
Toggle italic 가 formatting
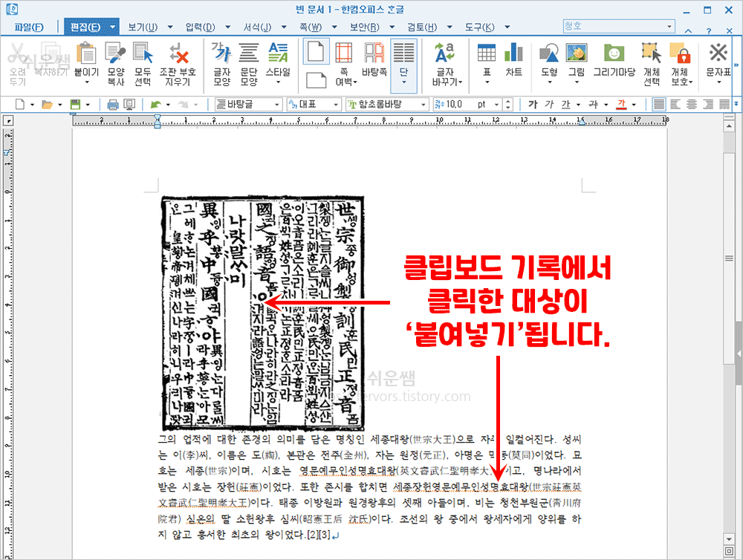pos(549,104)
